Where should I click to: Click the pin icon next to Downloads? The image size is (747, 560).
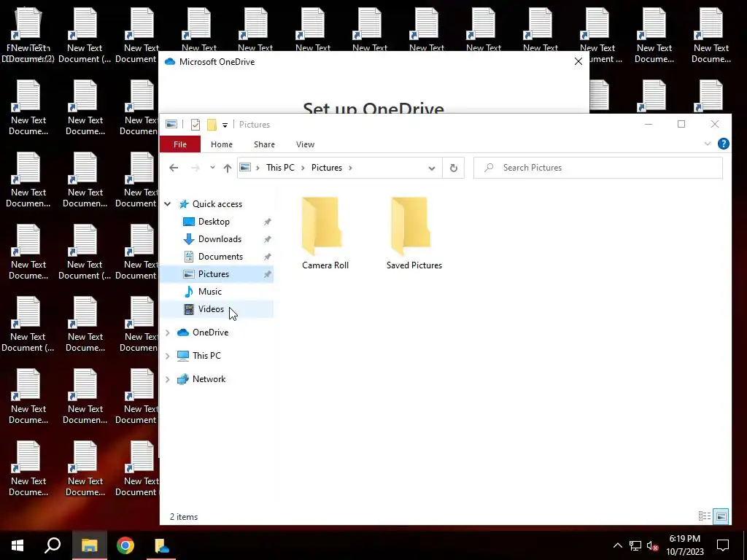pyautogui.click(x=267, y=239)
